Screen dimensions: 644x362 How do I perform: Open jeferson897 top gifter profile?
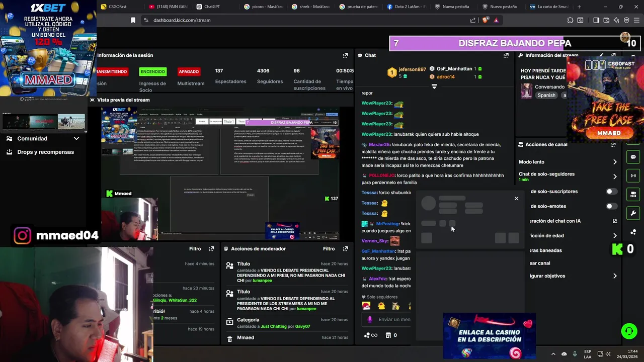click(x=412, y=69)
